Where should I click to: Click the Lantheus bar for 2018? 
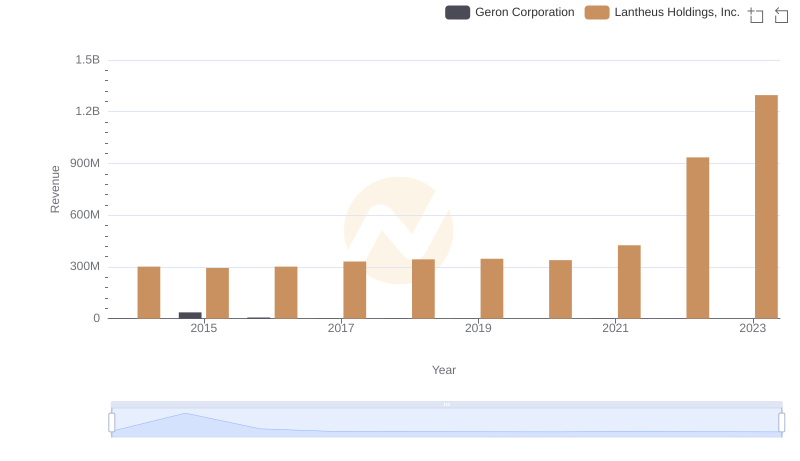click(x=423, y=289)
